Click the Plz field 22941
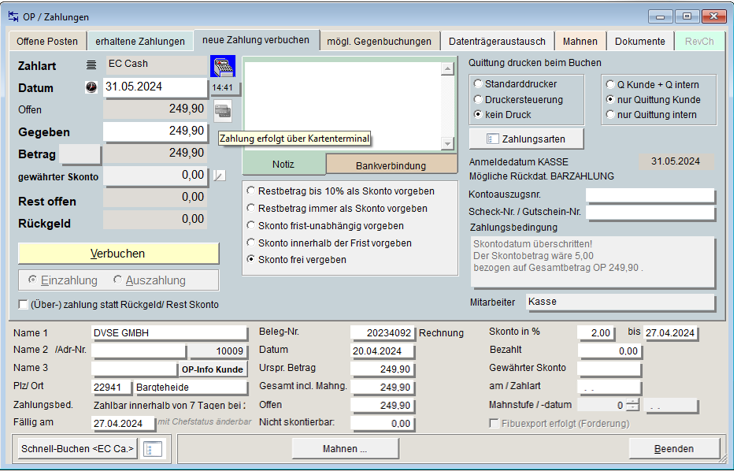 (x=112, y=387)
